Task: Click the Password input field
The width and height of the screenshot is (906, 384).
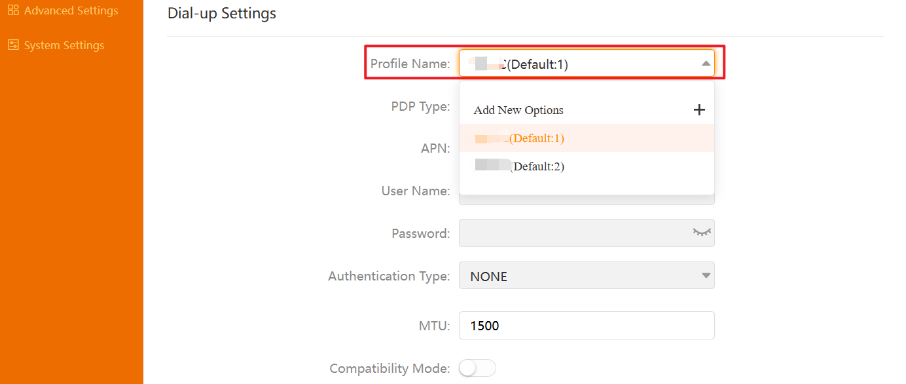Action: [587, 233]
